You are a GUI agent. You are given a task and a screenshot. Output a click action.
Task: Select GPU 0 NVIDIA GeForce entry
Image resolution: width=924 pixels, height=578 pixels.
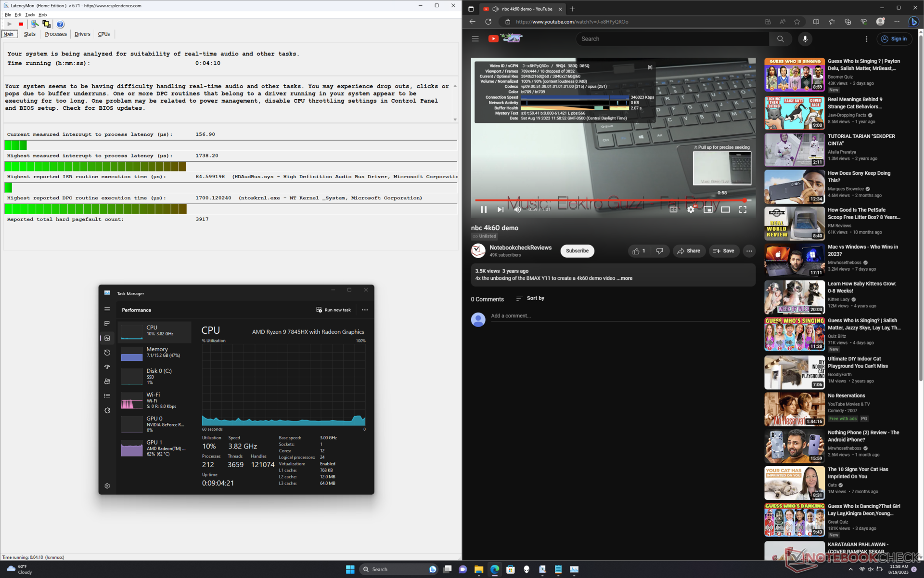154,424
